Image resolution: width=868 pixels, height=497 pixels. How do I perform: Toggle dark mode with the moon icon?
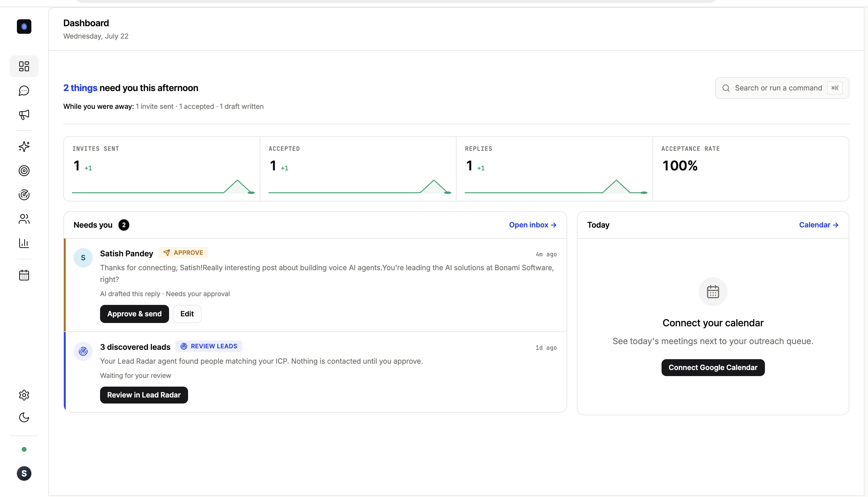[x=24, y=417]
